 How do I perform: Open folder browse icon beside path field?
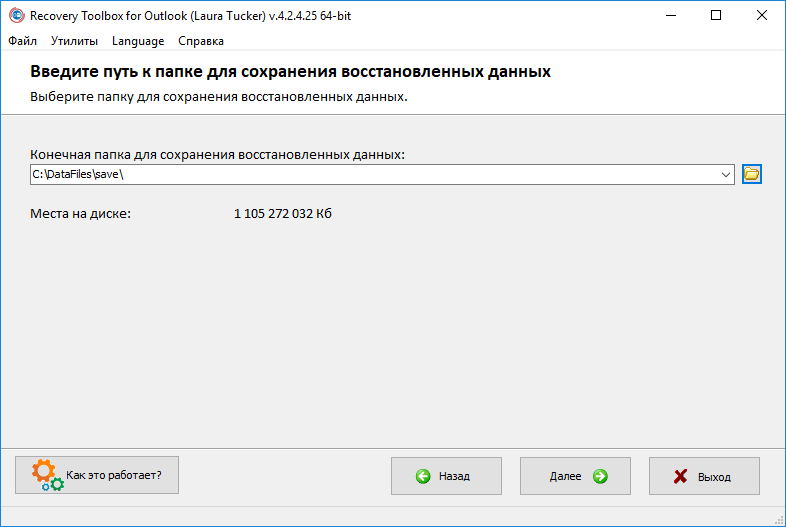coord(751,174)
